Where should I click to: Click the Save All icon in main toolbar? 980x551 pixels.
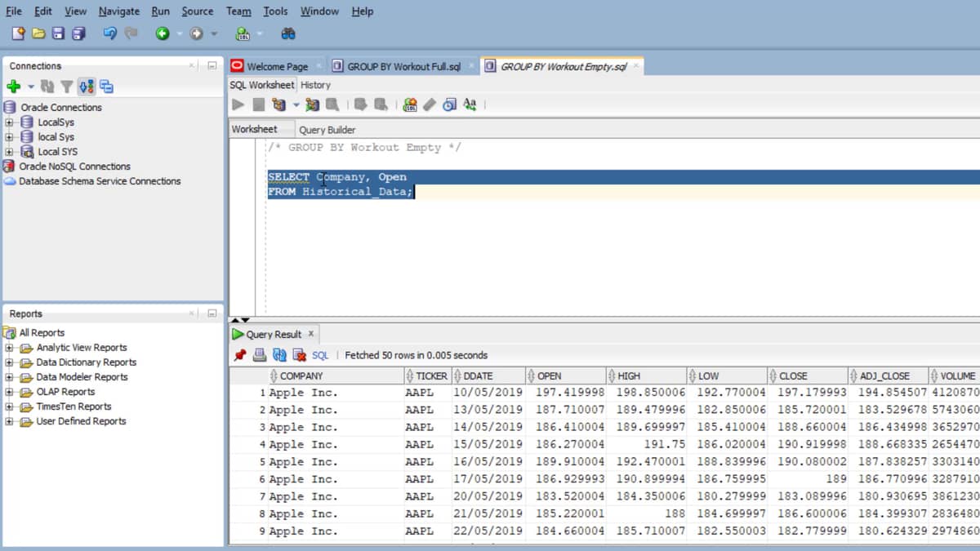tap(78, 33)
